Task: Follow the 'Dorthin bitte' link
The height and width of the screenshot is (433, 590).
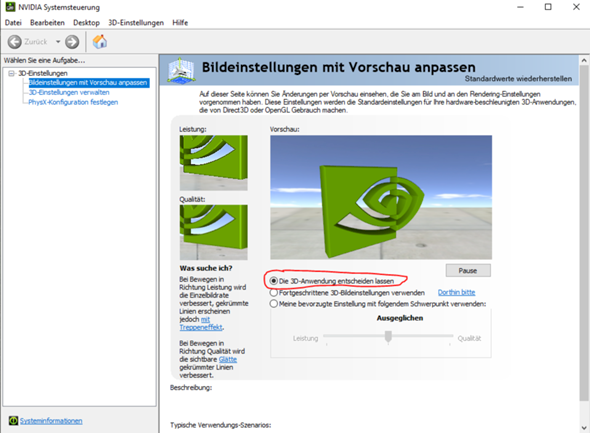Action: tap(456, 292)
